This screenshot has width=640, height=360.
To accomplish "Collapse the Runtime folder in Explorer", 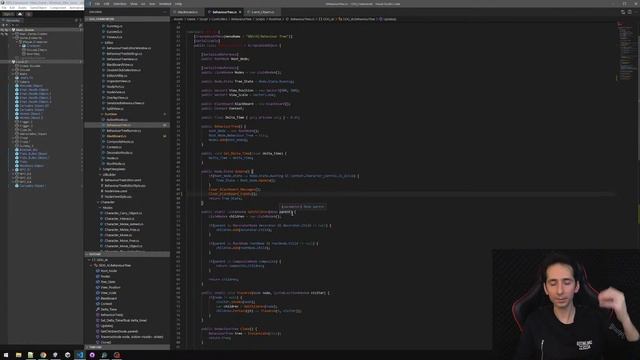I will pyautogui.click(x=110, y=114).
